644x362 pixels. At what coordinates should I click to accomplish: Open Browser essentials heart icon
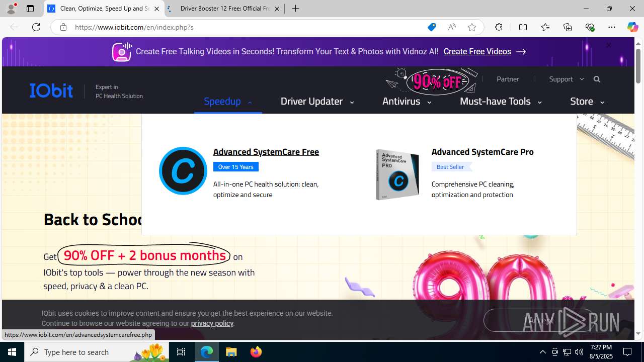590,27
